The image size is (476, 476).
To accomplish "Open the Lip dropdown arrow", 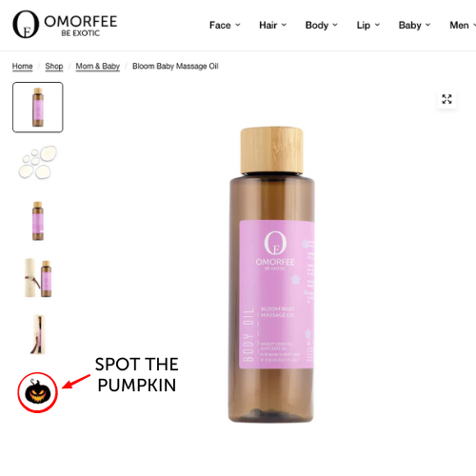I will tap(377, 25).
